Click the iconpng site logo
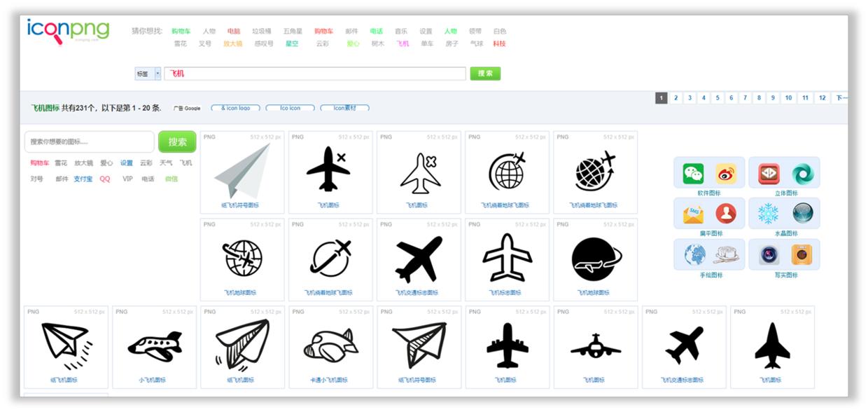Viewport: 868px width, 412px height. coord(68,31)
